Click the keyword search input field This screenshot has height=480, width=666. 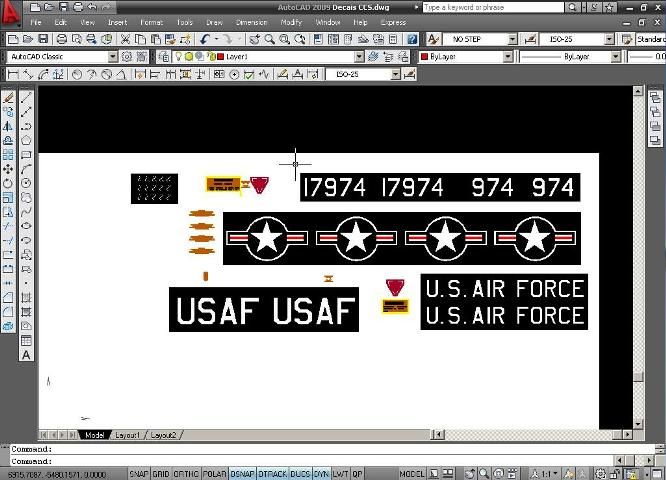pos(493,7)
